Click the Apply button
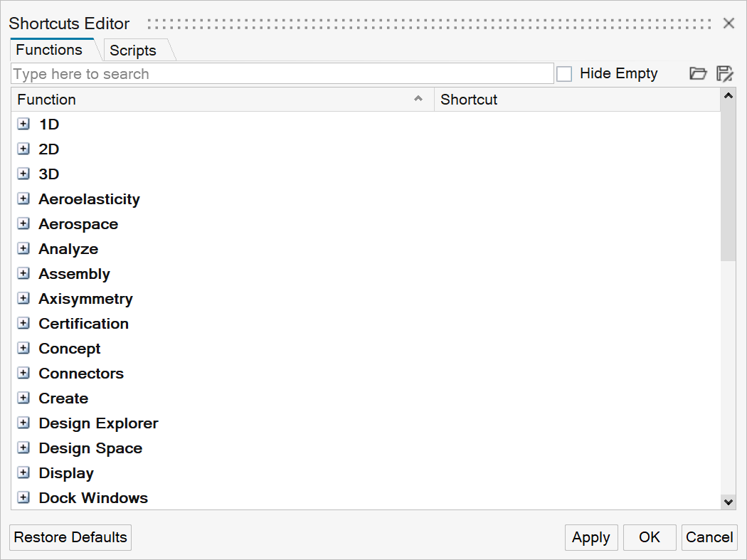Screen dimensions: 747x560 click(x=590, y=537)
